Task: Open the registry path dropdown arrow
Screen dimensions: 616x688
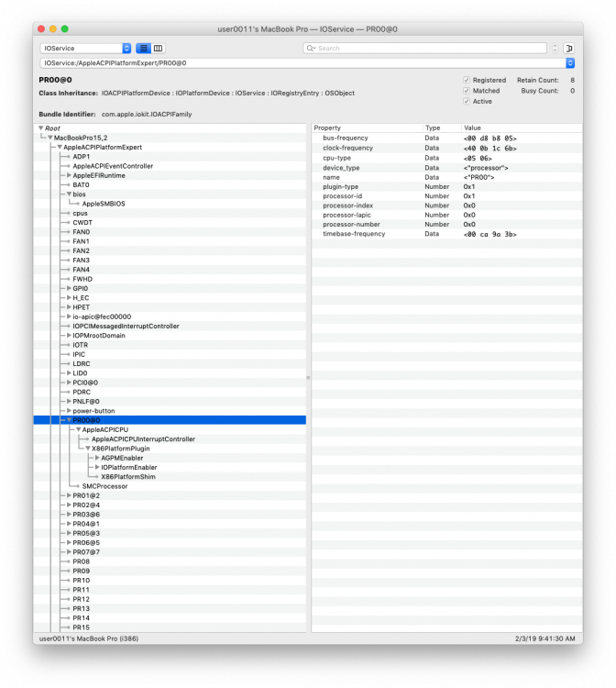Action: pyautogui.click(x=570, y=63)
